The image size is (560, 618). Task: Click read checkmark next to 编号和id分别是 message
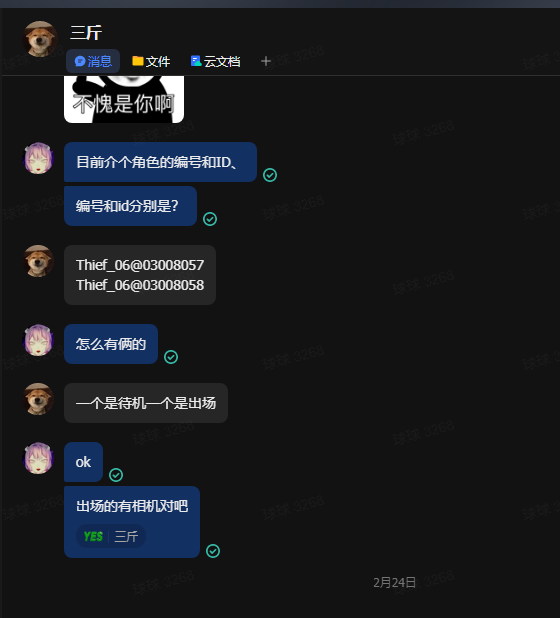(x=210, y=219)
